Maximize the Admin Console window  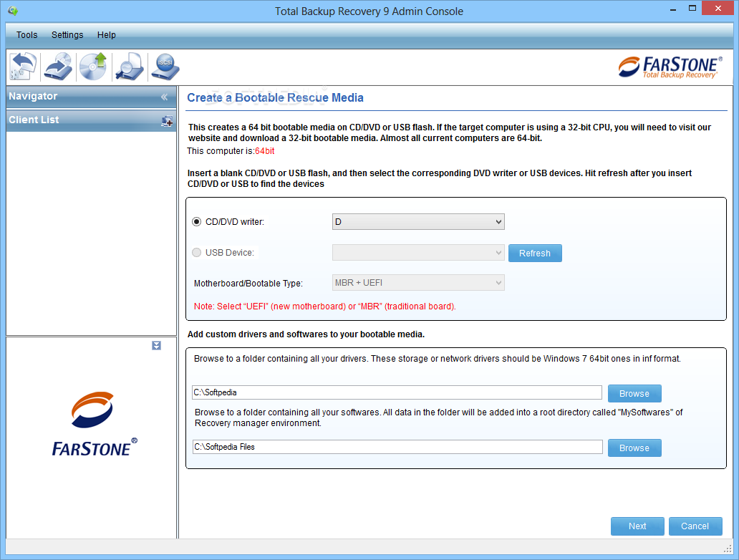pyautogui.click(x=692, y=9)
